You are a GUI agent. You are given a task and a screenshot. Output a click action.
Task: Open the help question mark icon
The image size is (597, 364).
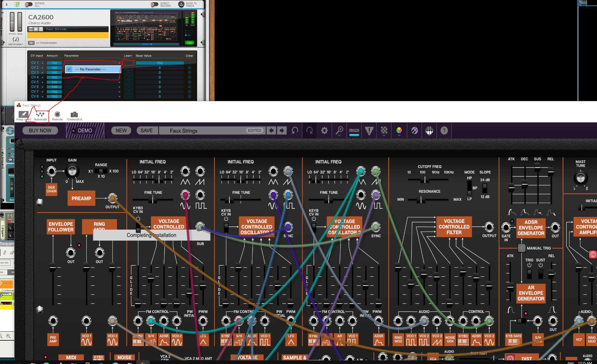444,130
